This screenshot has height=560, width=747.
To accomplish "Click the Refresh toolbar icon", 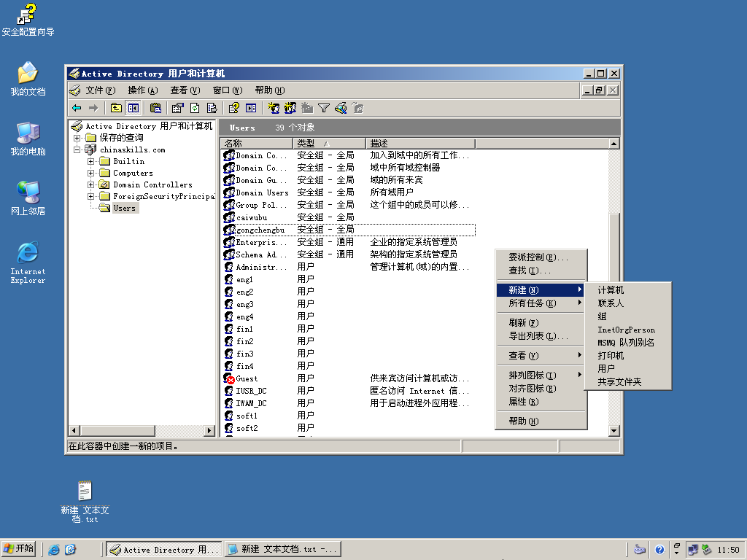I will (x=195, y=108).
